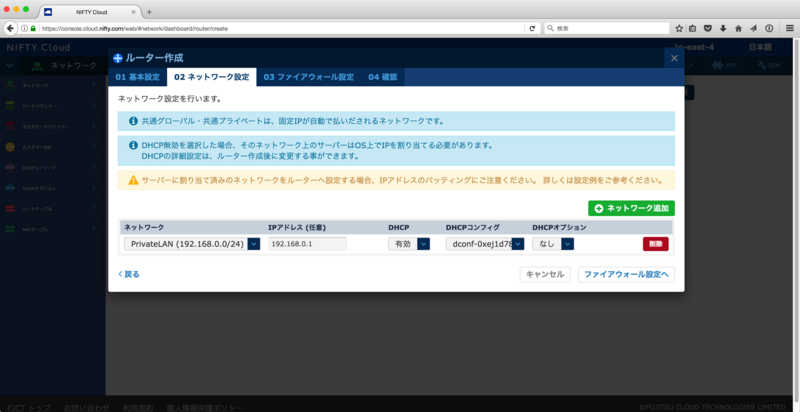Click the circled info icon right of the send icon
Screen dimensions: 800x412
pos(769,29)
